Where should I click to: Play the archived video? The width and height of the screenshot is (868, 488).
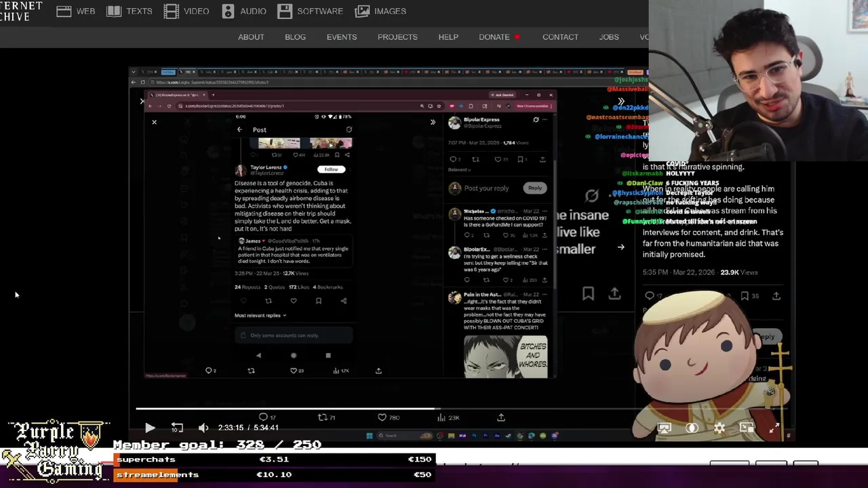pos(150,428)
